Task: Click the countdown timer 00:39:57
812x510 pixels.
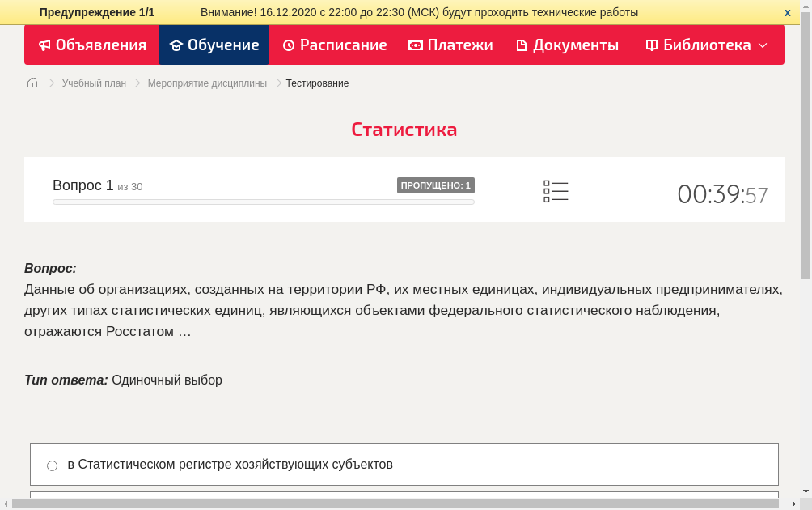Action: click(722, 193)
